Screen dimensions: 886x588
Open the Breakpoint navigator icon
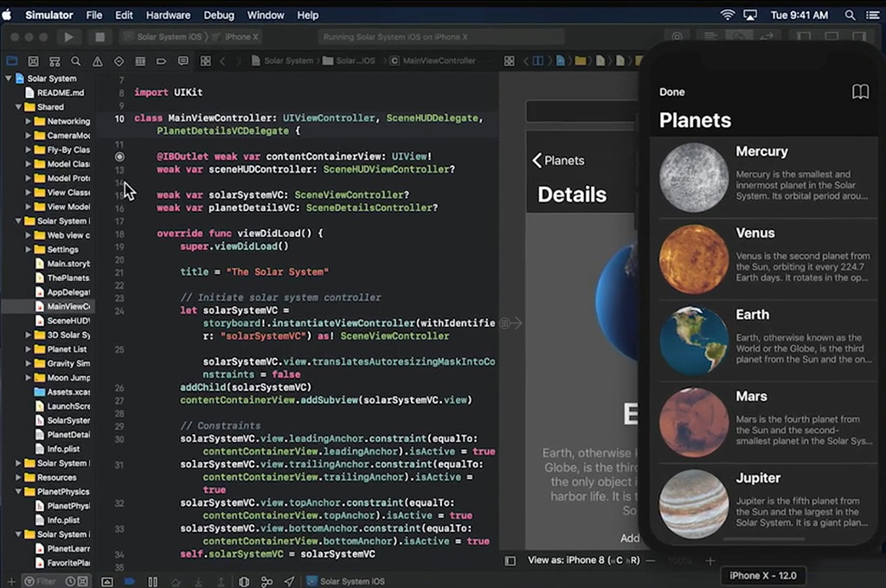click(x=161, y=61)
